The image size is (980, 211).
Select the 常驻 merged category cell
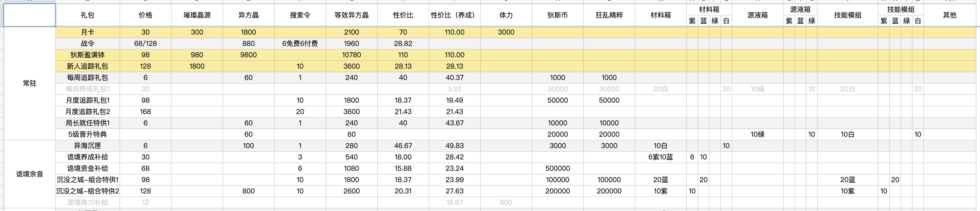click(30, 83)
